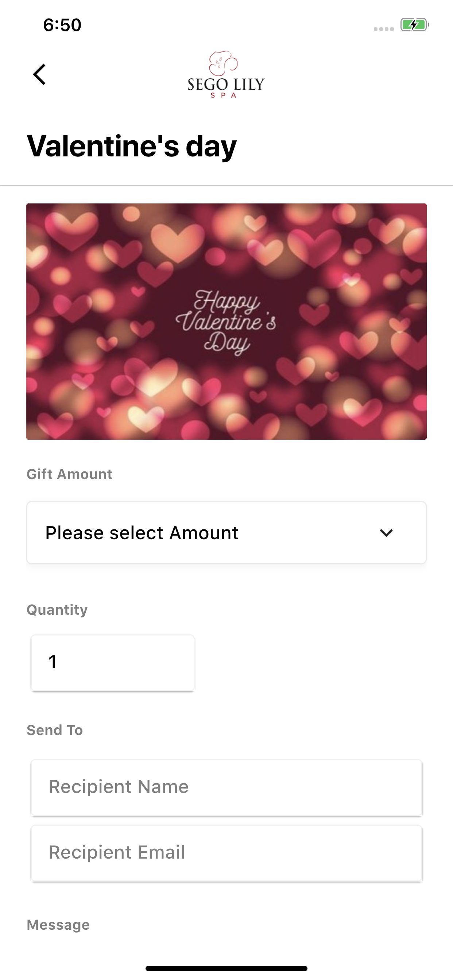
Task: Click the gift amount chevron arrow
Action: [x=386, y=533]
